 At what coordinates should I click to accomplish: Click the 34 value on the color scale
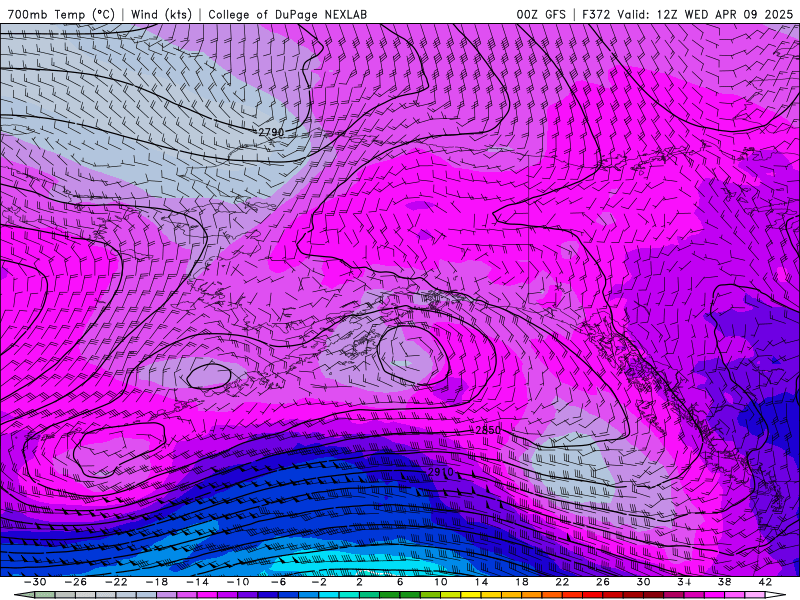[x=684, y=582]
